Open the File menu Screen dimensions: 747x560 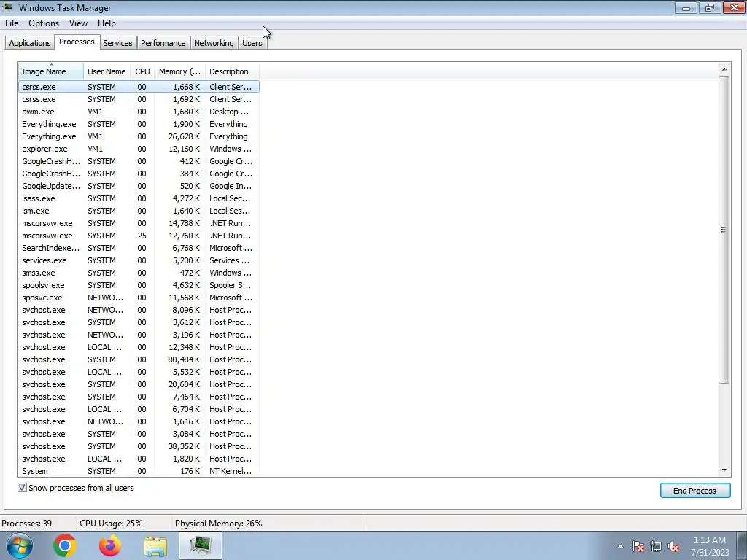12,23
